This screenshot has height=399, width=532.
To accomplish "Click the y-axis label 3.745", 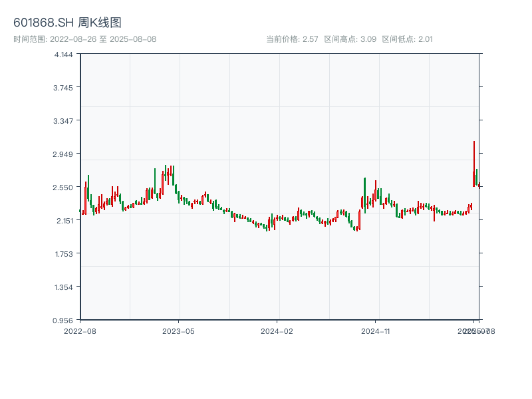I will (x=63, y=88).
